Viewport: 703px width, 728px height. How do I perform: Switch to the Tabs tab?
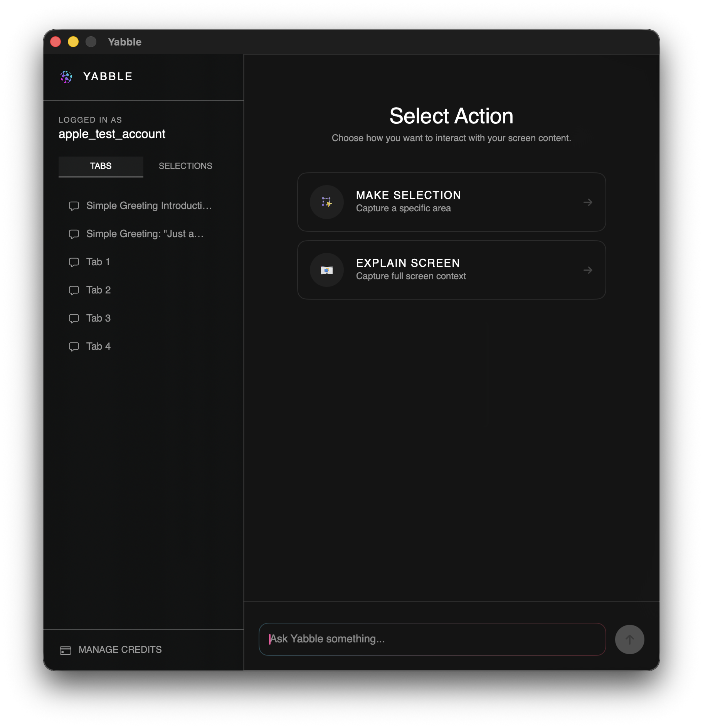[101, 166]
